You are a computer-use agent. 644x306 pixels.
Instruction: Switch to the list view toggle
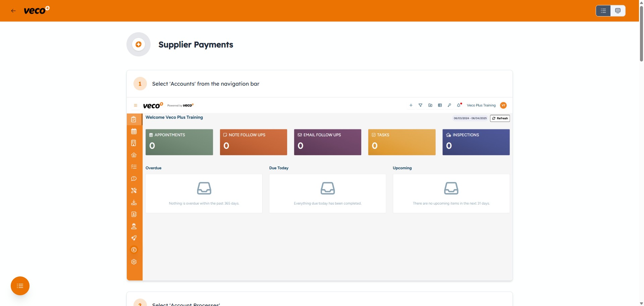603,11
